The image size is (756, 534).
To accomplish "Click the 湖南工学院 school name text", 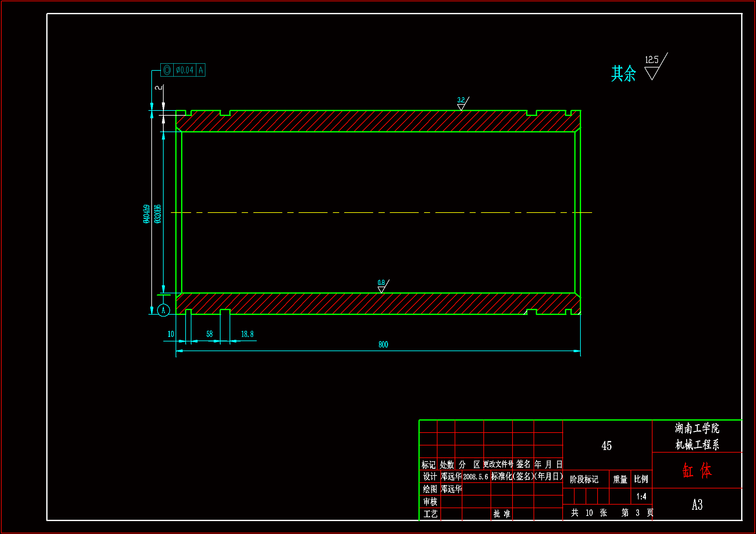I will tap(697, 428).
